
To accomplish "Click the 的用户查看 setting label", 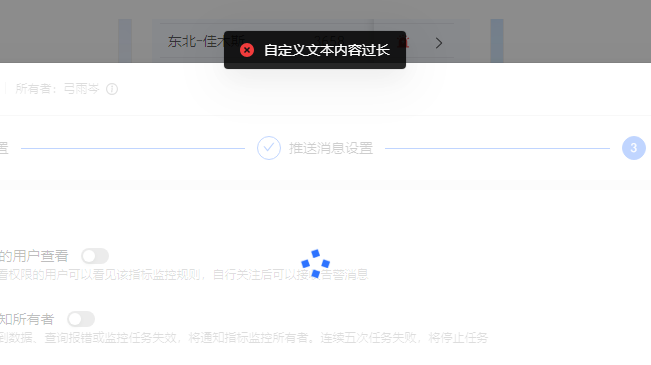I will pyautogui.click(x=34, y=256).
